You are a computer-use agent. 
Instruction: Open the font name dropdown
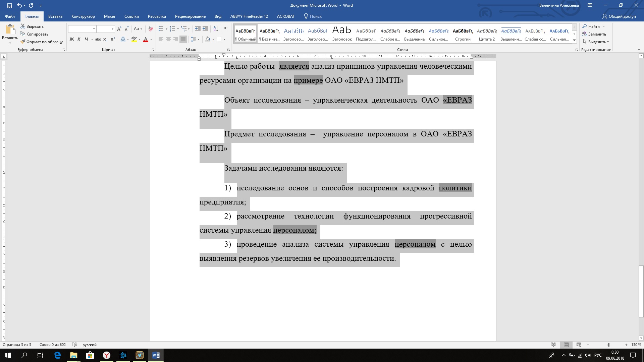pyautogui.click(x=94, y=29)
